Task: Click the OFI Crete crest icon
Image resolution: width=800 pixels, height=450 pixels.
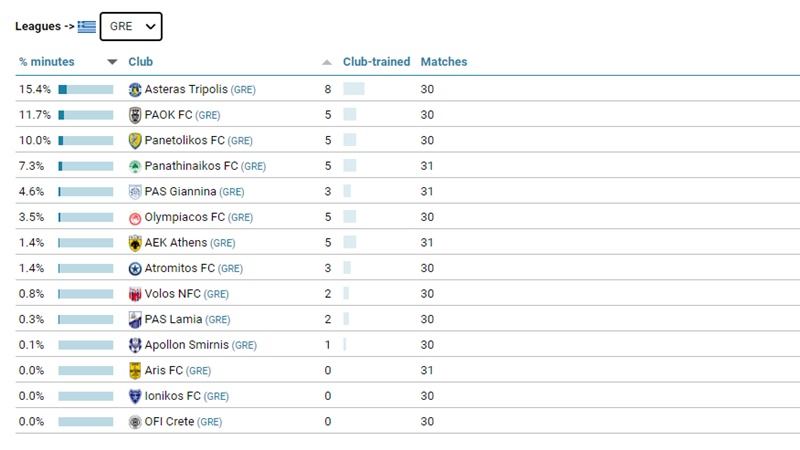Action: coord(135,421)
